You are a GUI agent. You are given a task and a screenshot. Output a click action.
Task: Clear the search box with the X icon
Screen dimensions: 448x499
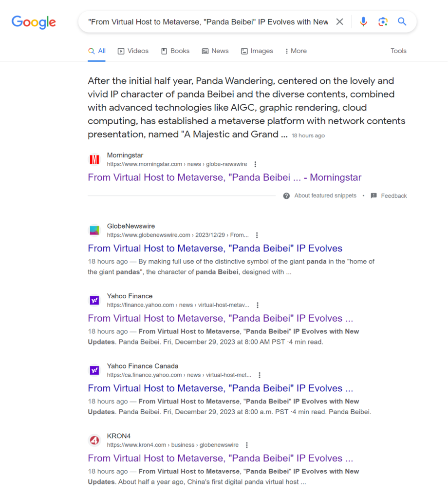(339, 21)
